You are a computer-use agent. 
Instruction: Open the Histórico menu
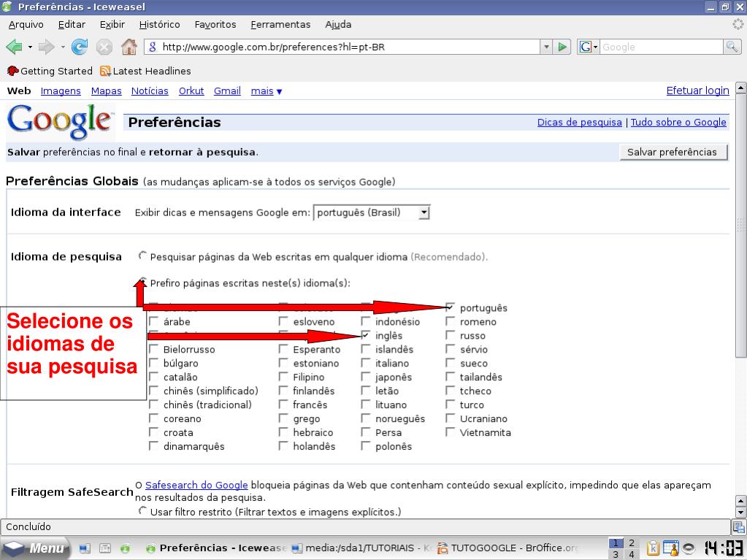click(x=160, y=24)
